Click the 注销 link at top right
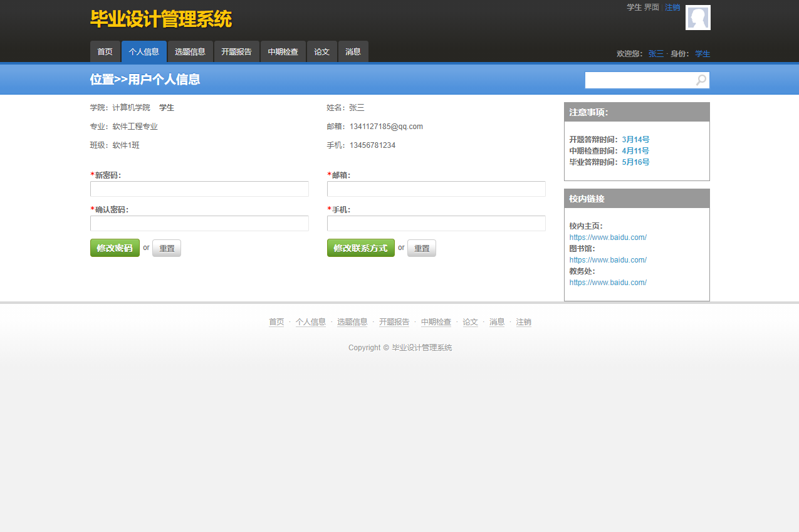 coord(672,7)
